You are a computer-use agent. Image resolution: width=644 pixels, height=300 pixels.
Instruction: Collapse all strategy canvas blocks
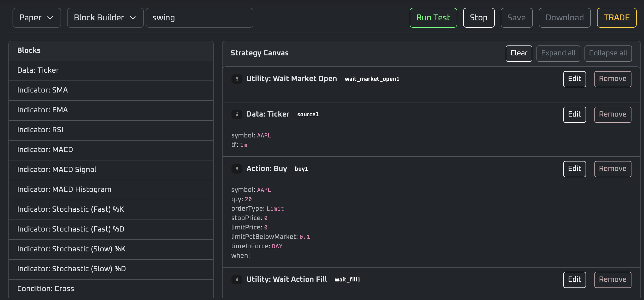[x=608, y=53]
